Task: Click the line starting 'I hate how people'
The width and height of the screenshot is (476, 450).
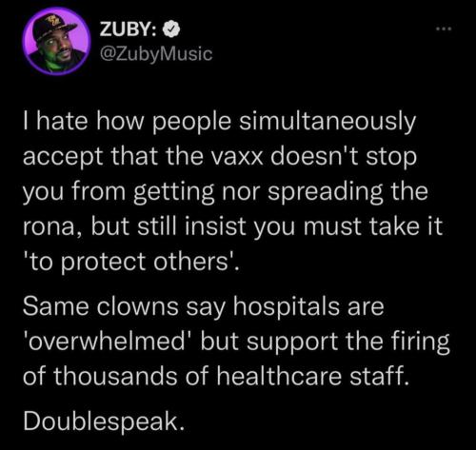Action: [x=219, y=123]
